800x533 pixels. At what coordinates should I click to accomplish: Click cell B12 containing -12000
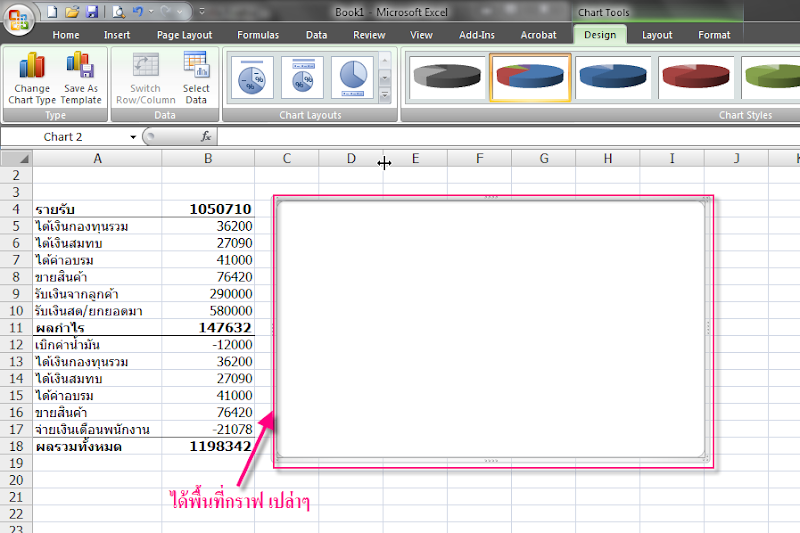click(208, 344)
